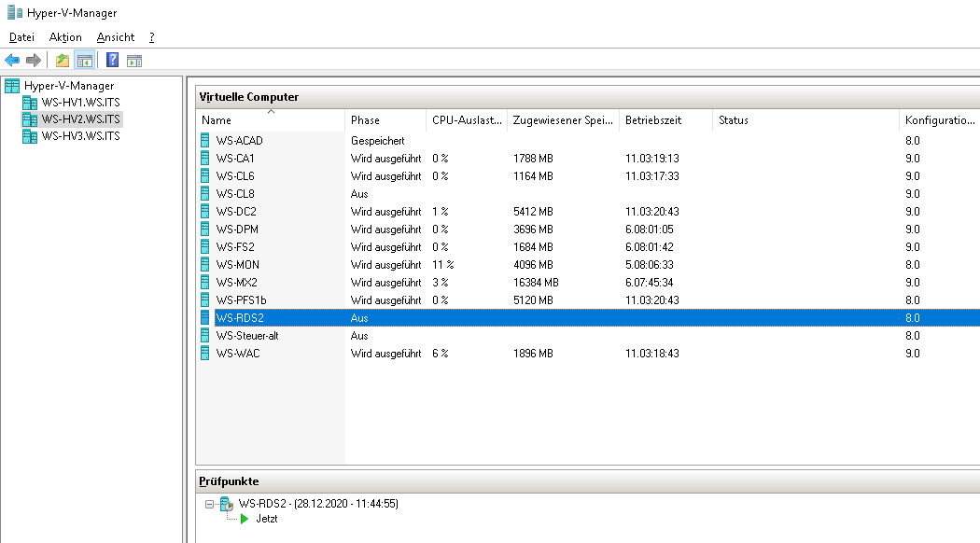The image size is (980, 543).
Task: Sort by the CPU-Auslast... column header
Action: [467, 120]
